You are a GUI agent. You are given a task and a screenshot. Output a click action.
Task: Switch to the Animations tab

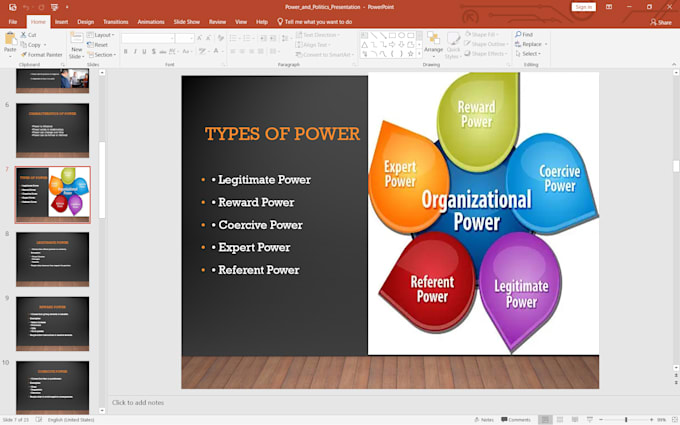tap(151, 22)
